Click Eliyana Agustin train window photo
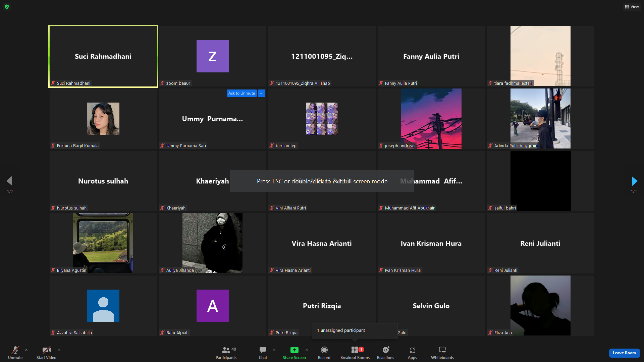Screen dimensions: 644x362 click(x=103, y=243)
